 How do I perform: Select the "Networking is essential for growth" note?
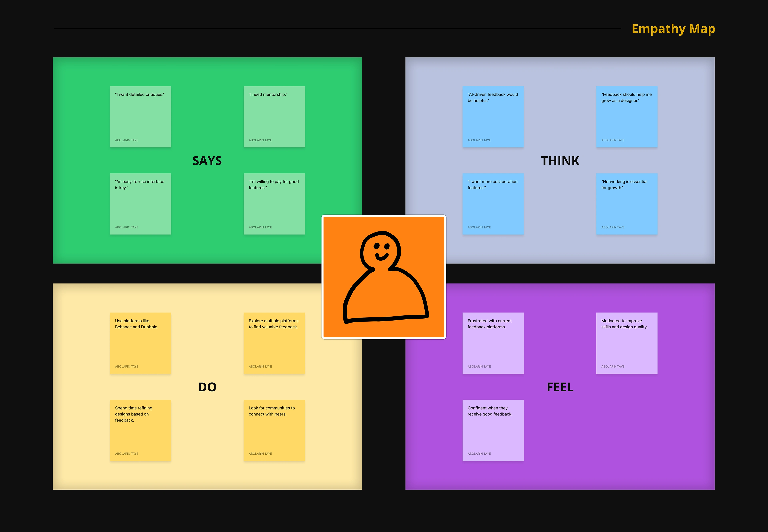[x=627, y=204]
